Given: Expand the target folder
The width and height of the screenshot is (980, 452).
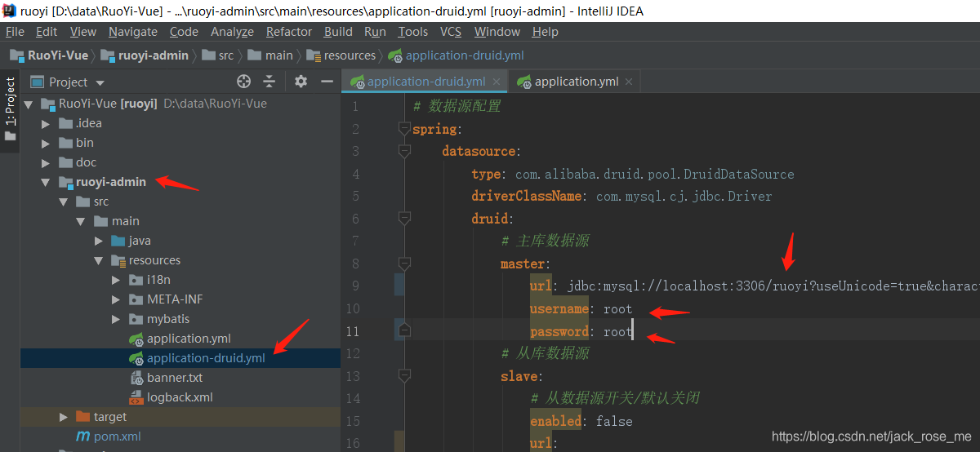Looking at the screenshot, I should coord(64,417).
